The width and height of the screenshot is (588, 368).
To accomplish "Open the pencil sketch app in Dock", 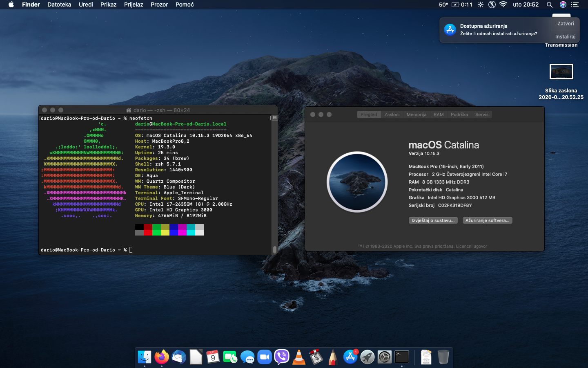I will [333, 357].
